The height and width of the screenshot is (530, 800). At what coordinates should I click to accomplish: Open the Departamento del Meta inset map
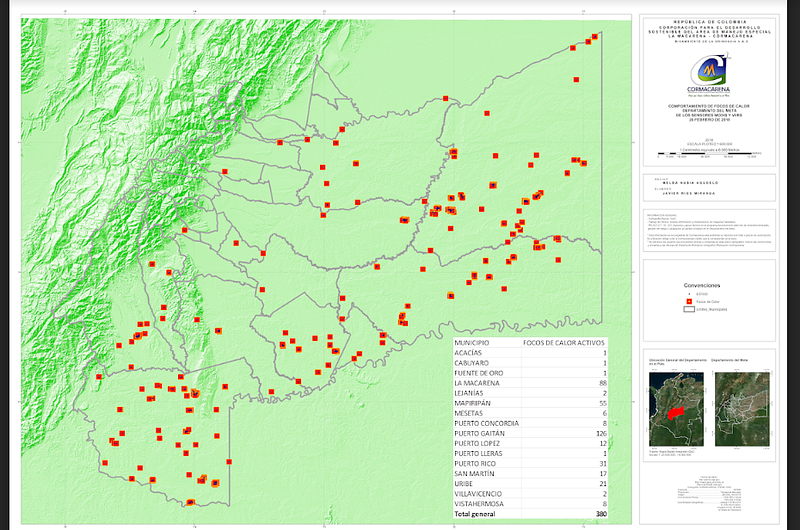tap(742, 409)
